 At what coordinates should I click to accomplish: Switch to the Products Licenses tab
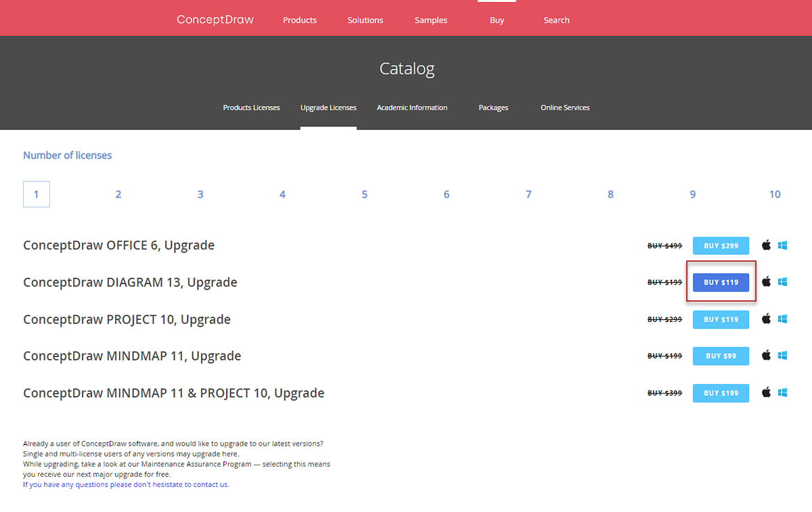coord(252,108)
